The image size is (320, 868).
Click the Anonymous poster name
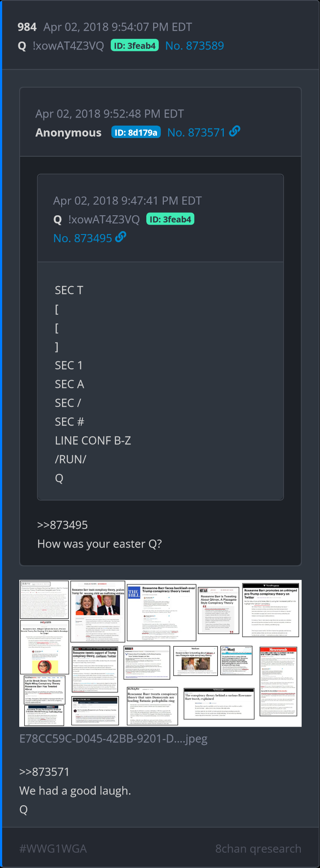(x=68, y=133)
